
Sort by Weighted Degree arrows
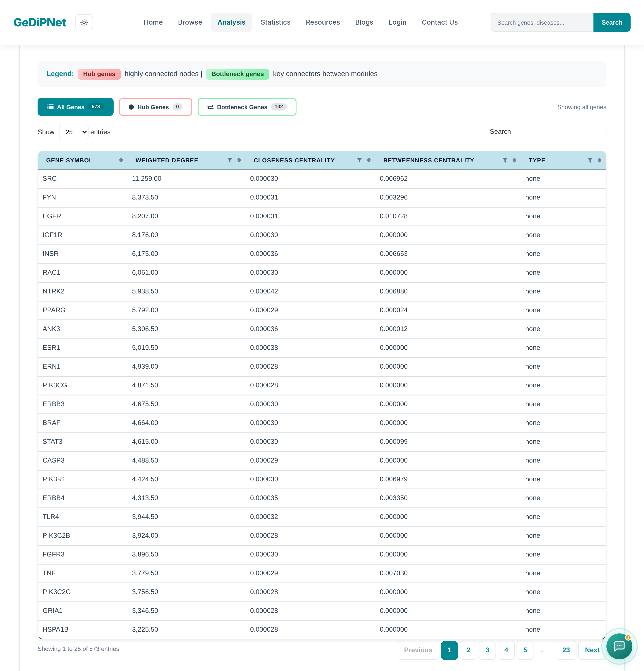coord(239,160)
